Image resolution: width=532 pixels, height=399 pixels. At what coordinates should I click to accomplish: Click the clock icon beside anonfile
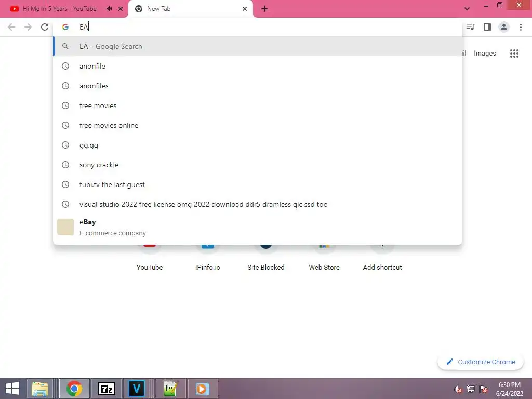pyautogui.click(x=65, y=66)
